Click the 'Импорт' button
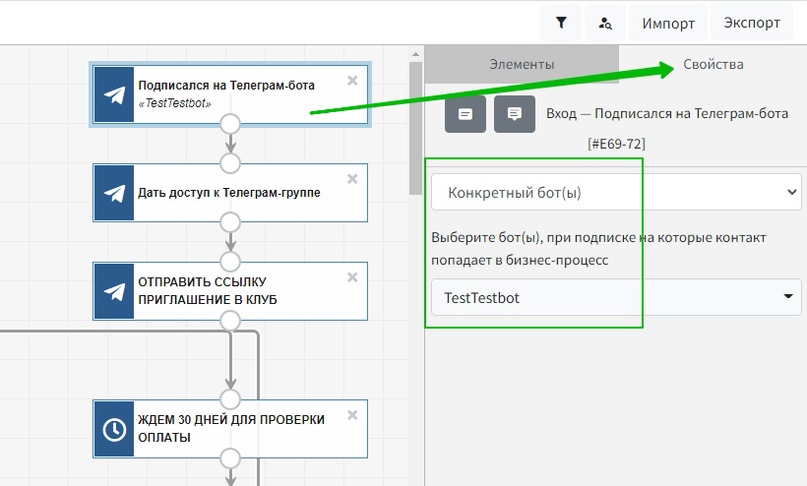This screenshot has height=486, width=807. [668, 23]
